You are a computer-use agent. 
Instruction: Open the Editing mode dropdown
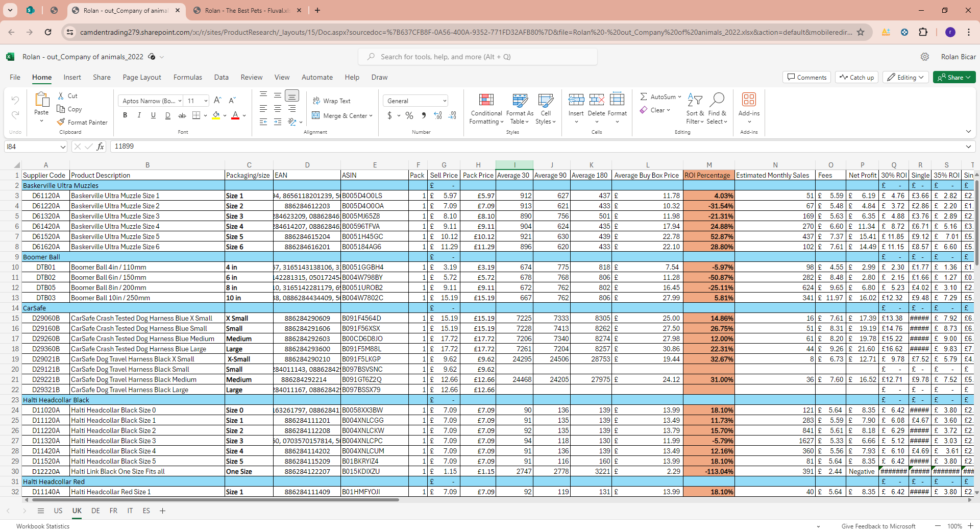(x=905, y=77)
